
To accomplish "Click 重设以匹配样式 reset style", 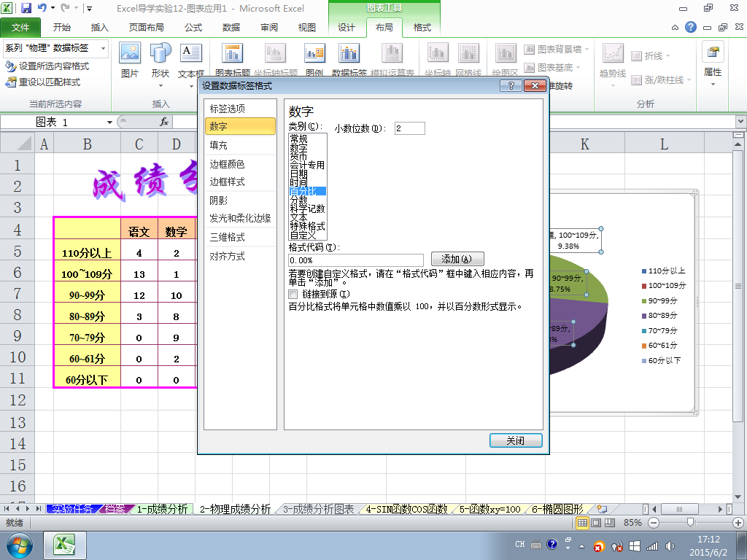I will click(x=42, y=82).
